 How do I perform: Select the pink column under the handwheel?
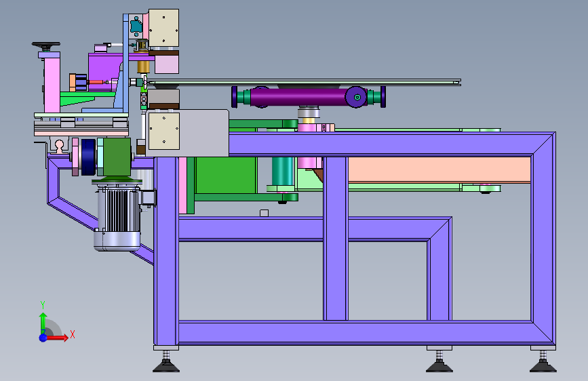52,85
